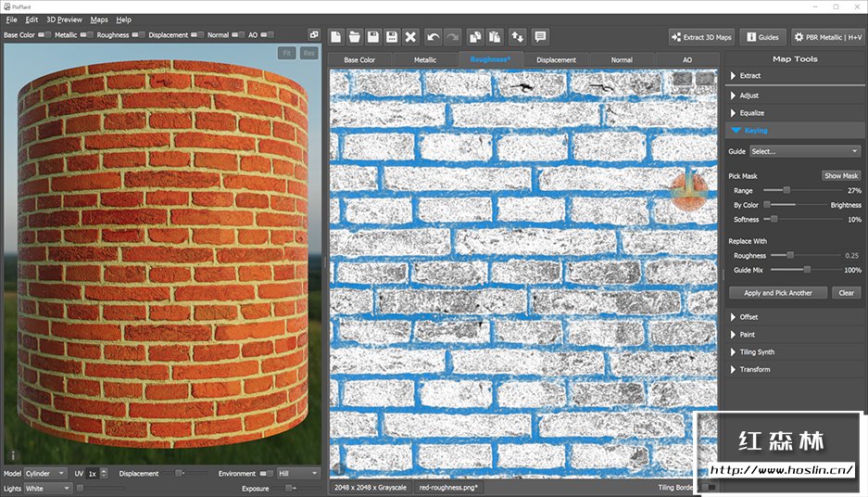
Task: Adjust the Guide Mix slider
Action: coord(805,270)
